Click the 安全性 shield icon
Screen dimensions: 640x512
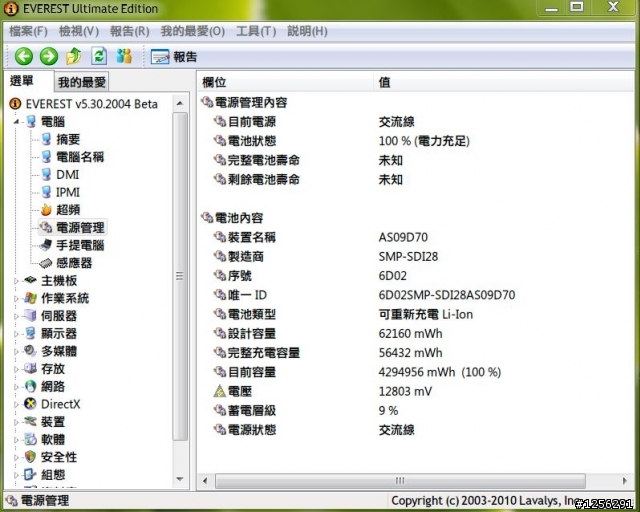pos(31,457)
